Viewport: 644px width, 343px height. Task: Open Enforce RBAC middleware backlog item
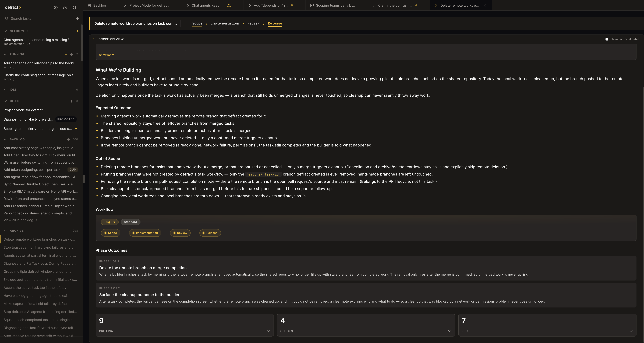[x=41, y=191]
